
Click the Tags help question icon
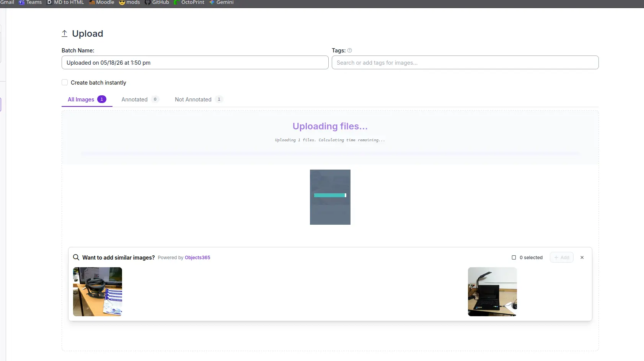coord(350,51)
